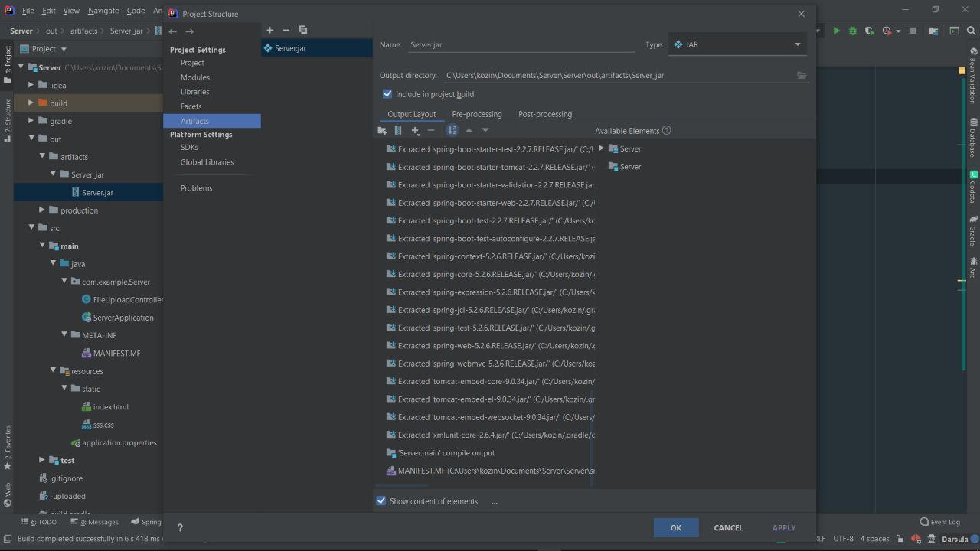The image size is (980, 551).
Task: Copy artifact icon
Action: [x=303, y=30]
